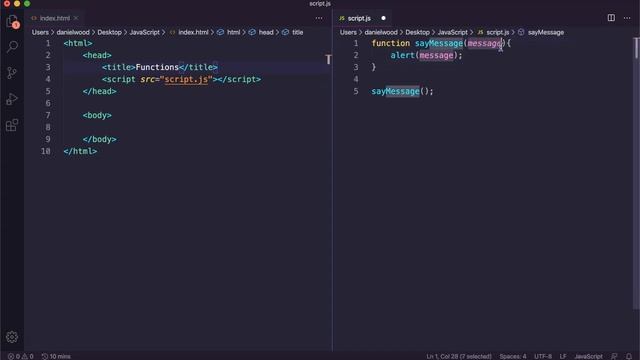640x360 pixels.
Task: Open the Run and Debug view
Action: click(x=12, y=99)
